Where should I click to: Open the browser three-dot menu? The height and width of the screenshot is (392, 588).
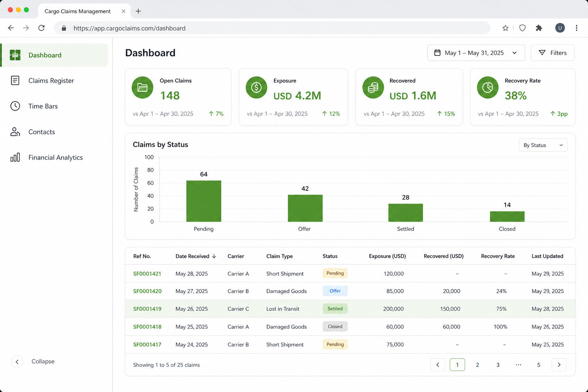[577, 28]
